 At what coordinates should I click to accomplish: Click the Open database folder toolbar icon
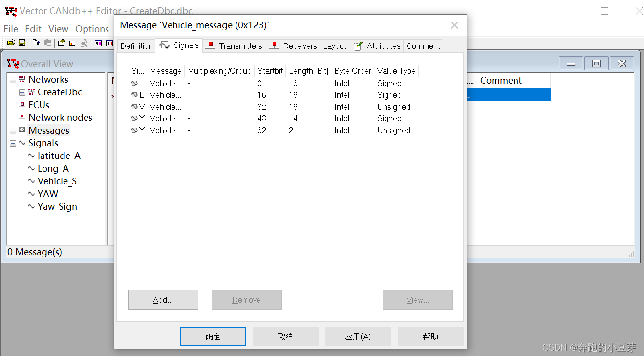11,43
